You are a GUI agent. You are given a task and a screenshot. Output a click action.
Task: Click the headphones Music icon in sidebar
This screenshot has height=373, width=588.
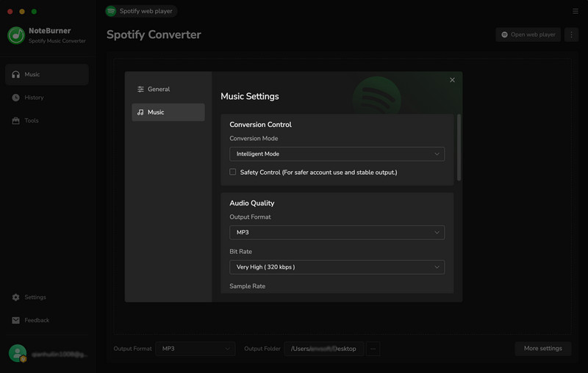click(15, 74)
